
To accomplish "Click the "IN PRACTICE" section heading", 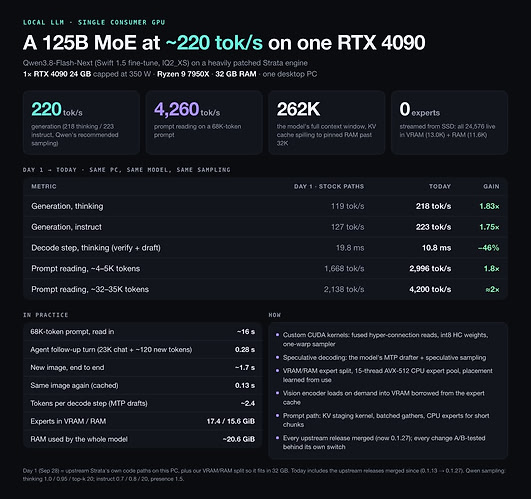I will (46, 315).
